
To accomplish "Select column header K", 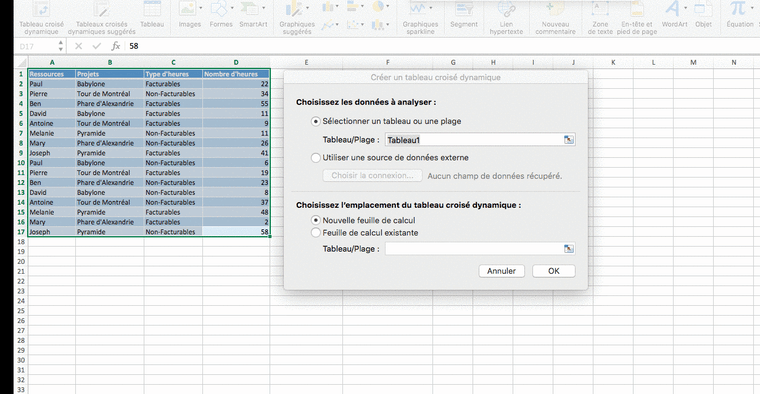I will point(613,62).
